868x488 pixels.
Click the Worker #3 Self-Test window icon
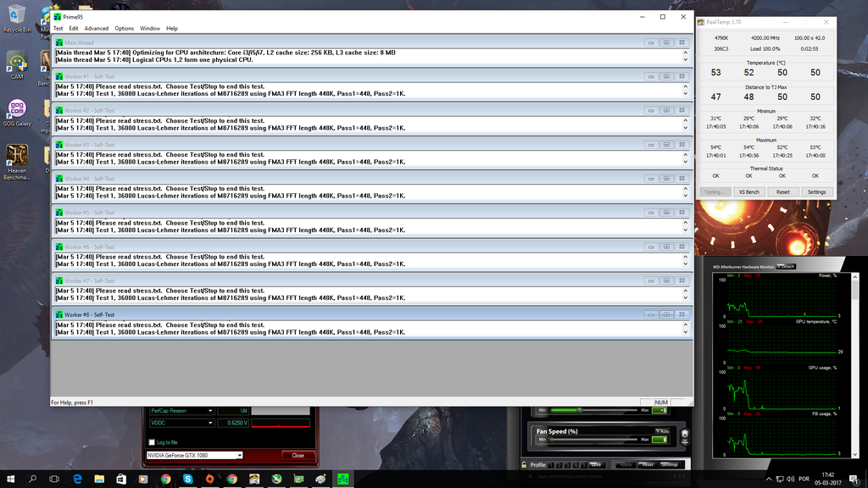click(59, 144)
